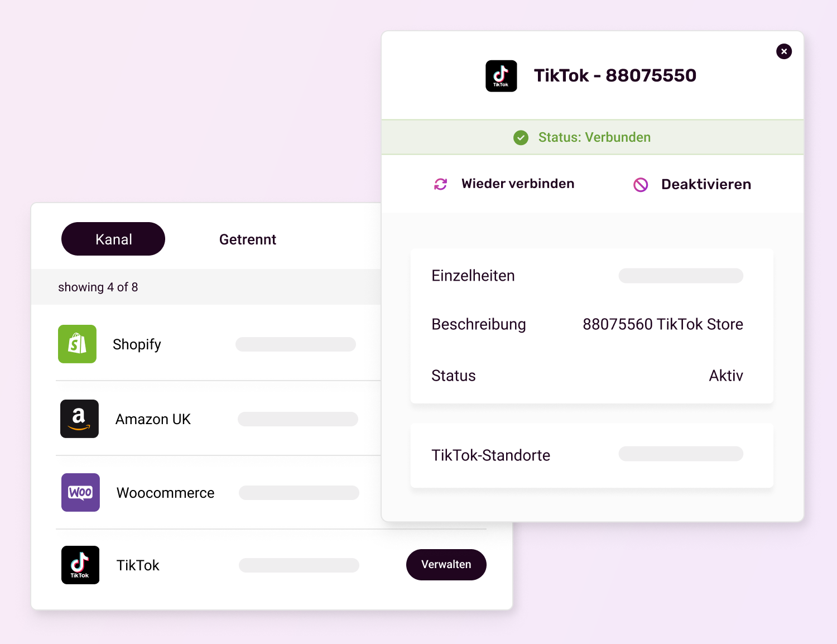The image size is (837, 644).
Task: Switch to the Getrennt tab
Action: (x=247, y=239)
